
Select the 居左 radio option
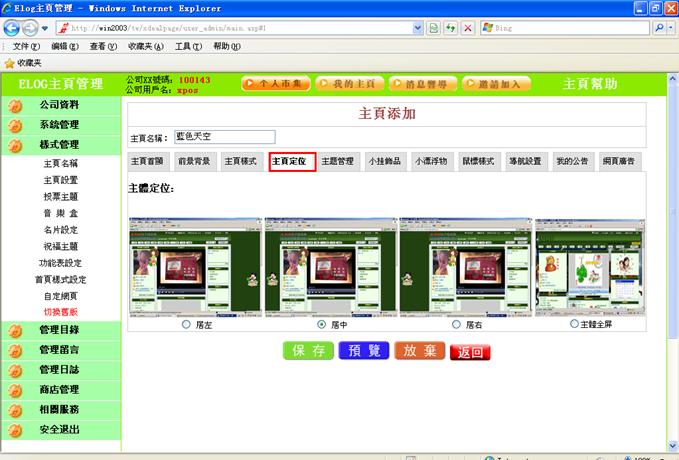coord(187,324)
